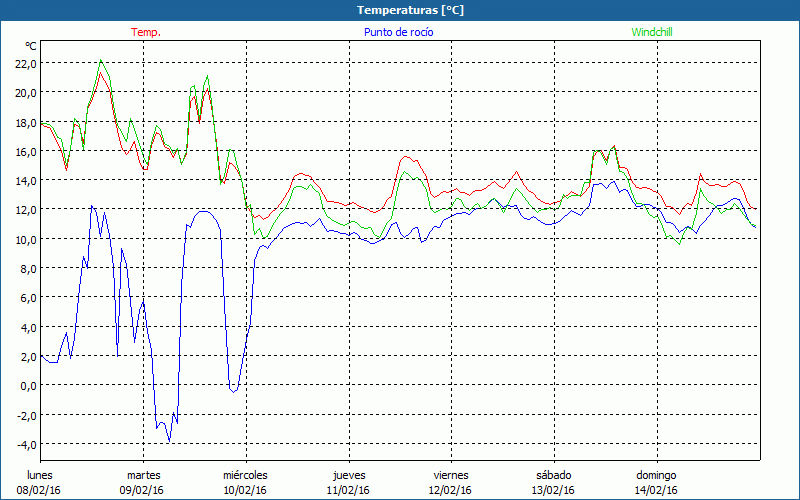Click the 10,0 value on the vertical axis
Viewport: 800px width, 500px height.
click(x=24, y=239)
